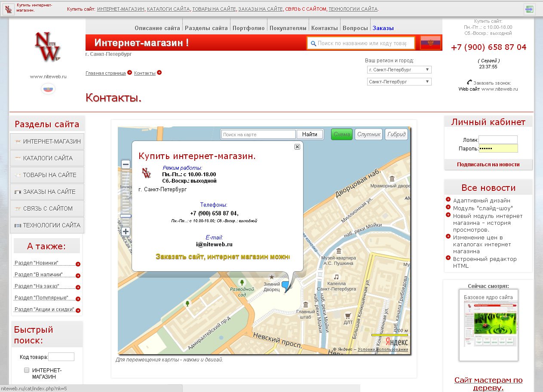This screenshot has height=392, width=543.
Task: Open ТЕХНОЛОГИИ САЙТА in left sidebar
Action: tap(47, 225)
